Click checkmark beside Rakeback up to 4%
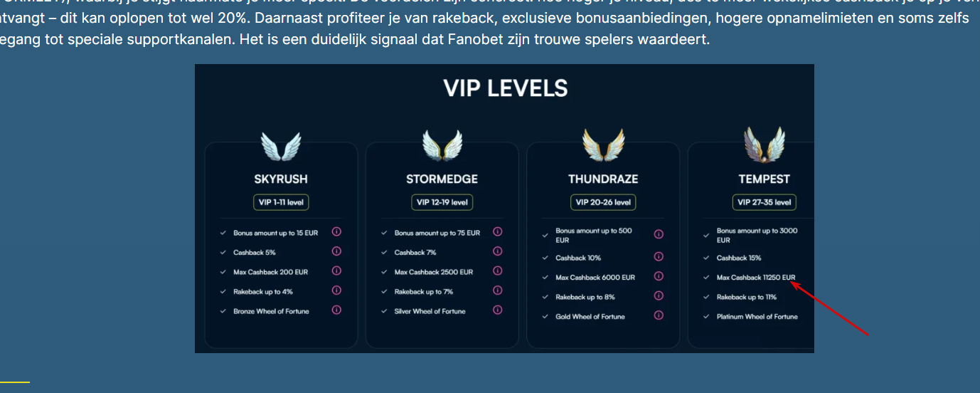Viewport: 980px width, 393px height. [224, 292]
